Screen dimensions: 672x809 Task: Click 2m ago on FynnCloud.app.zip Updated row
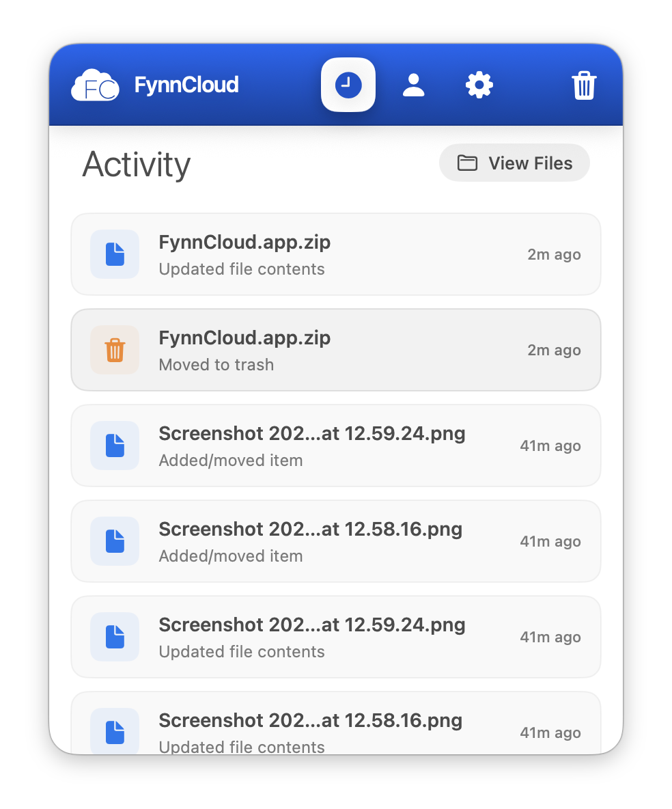[x=554, y=255]
